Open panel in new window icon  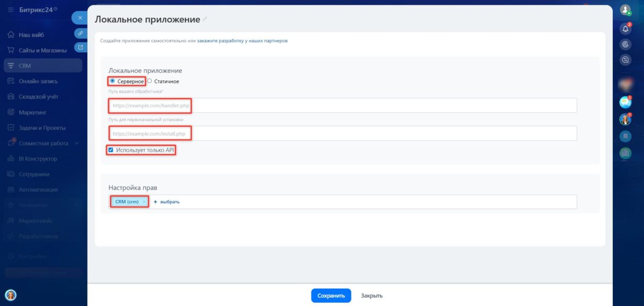[80, 47]
